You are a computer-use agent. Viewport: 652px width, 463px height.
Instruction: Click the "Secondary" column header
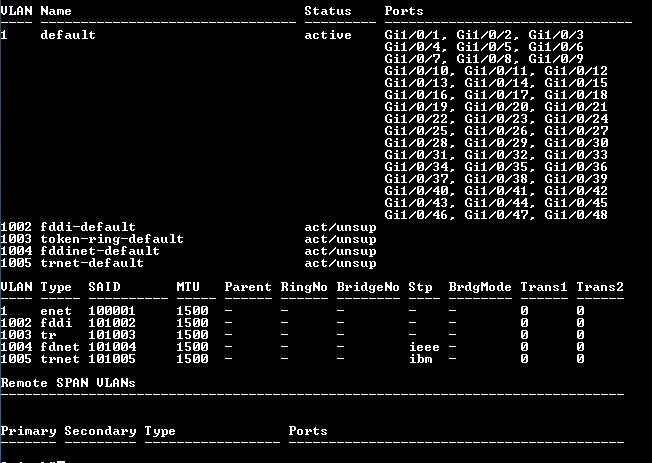(x=100, y=431)
